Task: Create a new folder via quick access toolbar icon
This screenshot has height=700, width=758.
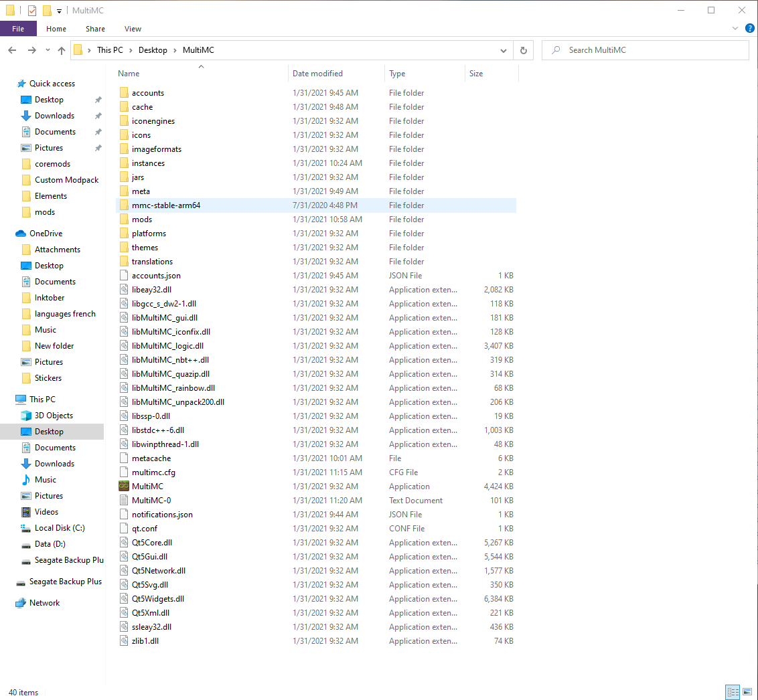Action: pyautogui.click(x=46, y=10)
